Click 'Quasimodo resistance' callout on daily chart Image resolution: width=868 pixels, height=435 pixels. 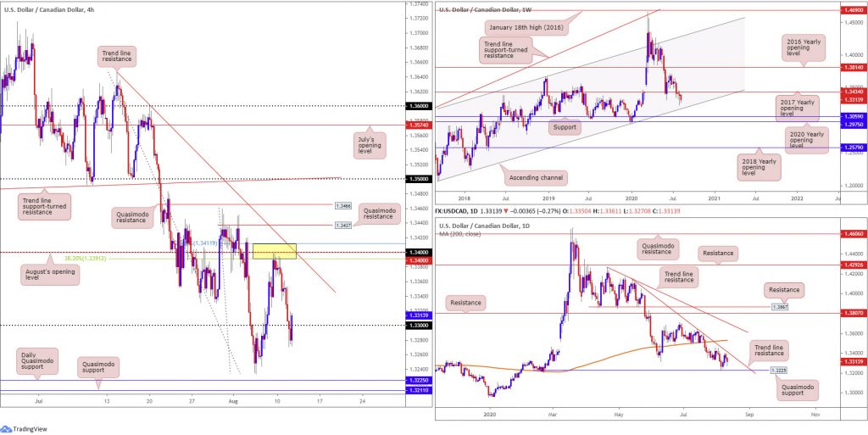[656, 248]
